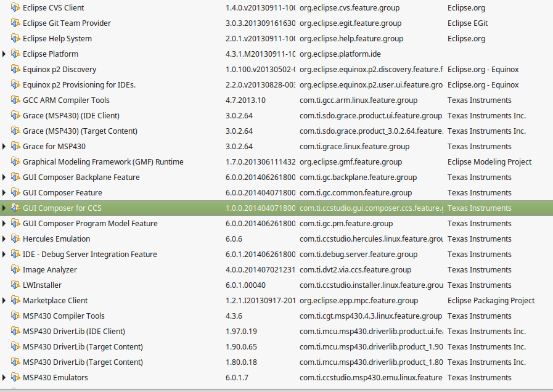
Task: Select the Eclipse Git Team Provider name
Action: pos(67,23)
